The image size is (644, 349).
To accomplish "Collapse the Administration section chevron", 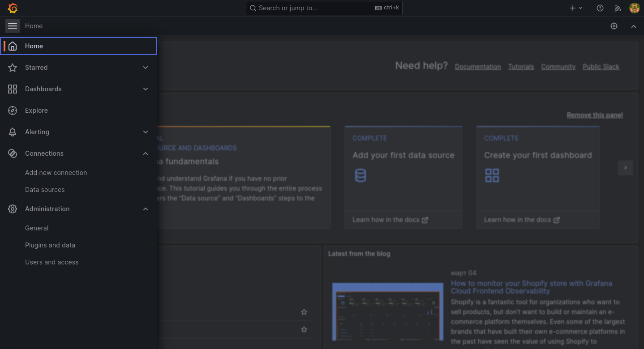I will 146,209.
